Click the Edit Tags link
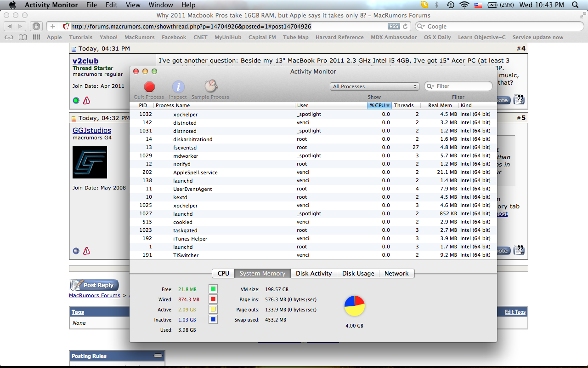The image size is (588, 368). point(515,312)
